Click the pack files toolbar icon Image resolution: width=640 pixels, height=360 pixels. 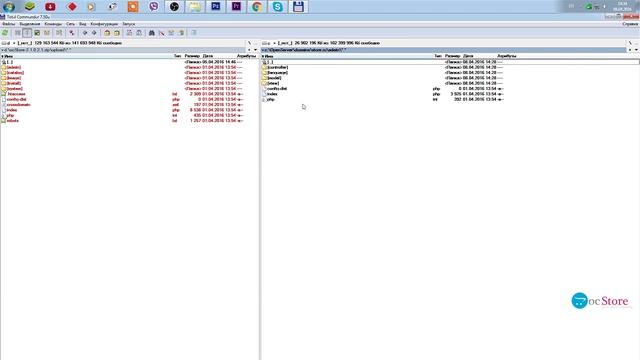coord(107,33)
